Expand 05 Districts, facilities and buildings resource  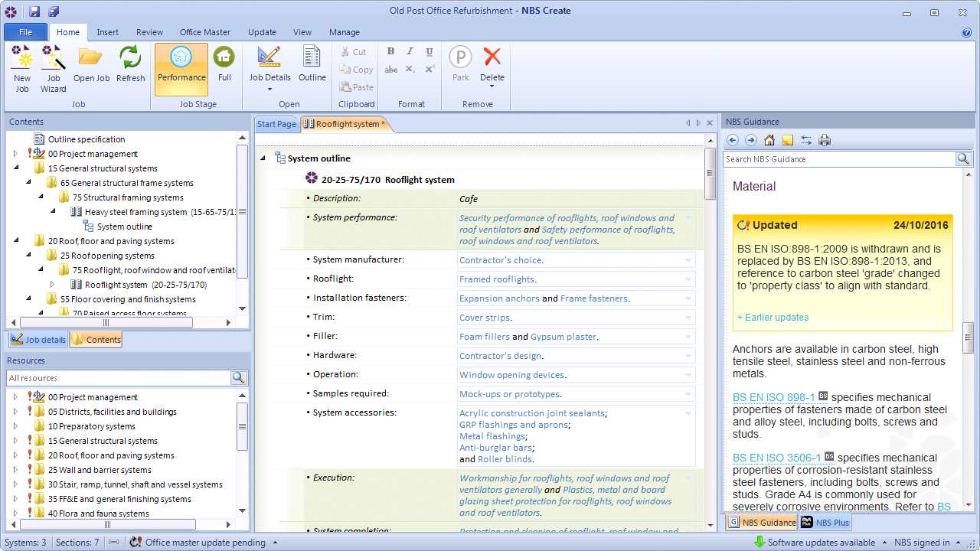15,412
